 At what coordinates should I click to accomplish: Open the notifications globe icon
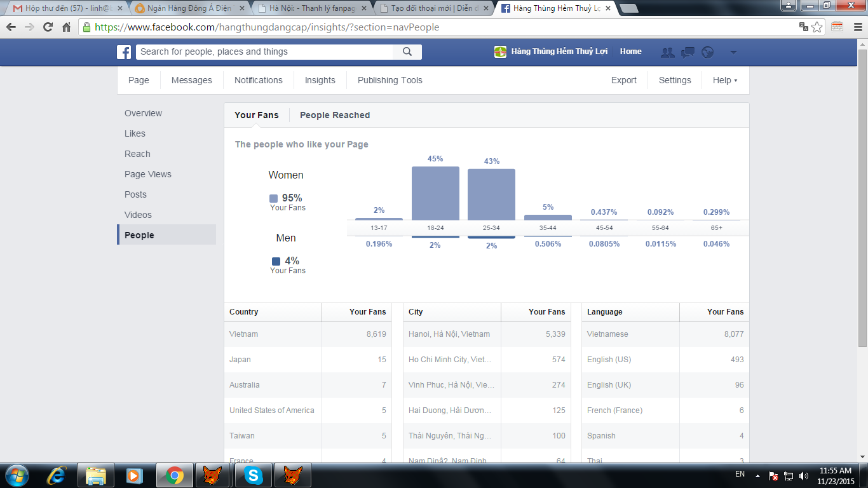708,53
